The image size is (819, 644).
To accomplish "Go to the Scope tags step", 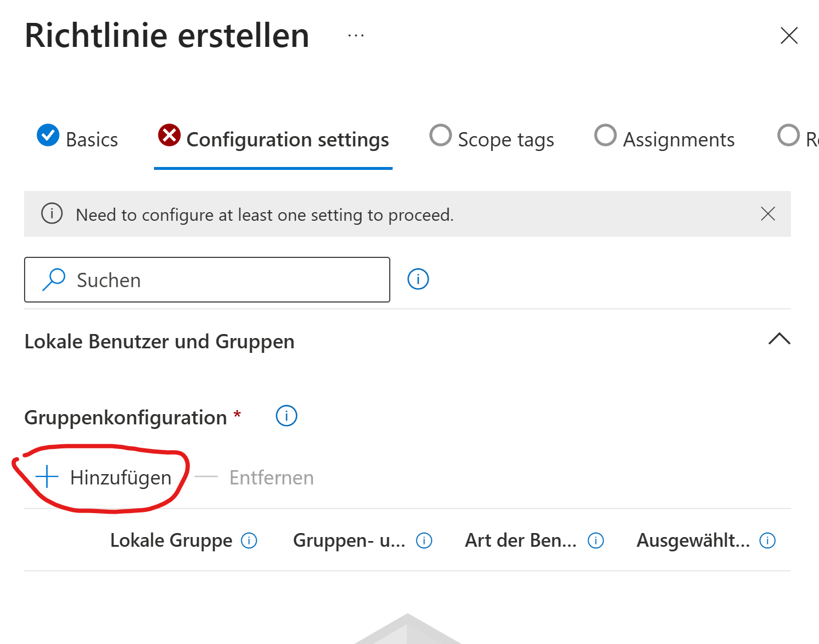I will click(x=492, y=139).
